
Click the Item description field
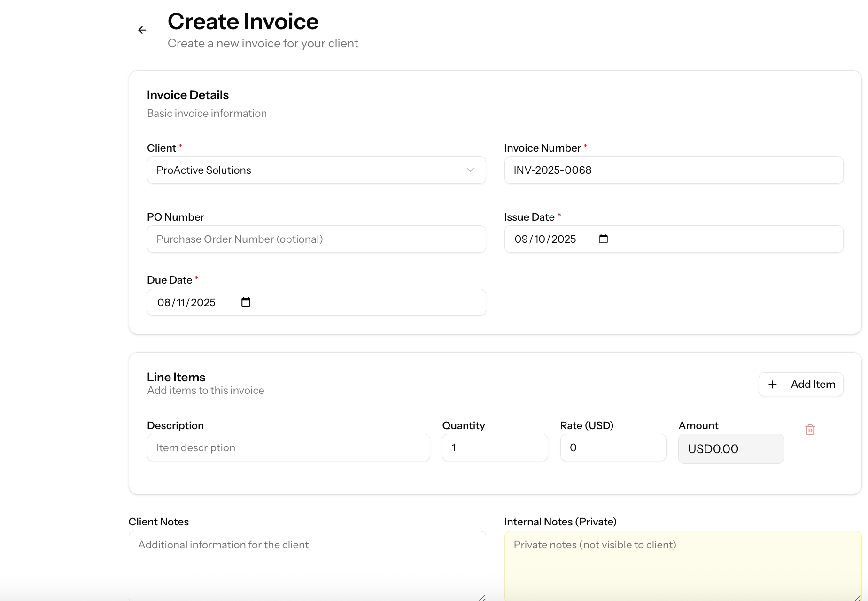[288, 447]
